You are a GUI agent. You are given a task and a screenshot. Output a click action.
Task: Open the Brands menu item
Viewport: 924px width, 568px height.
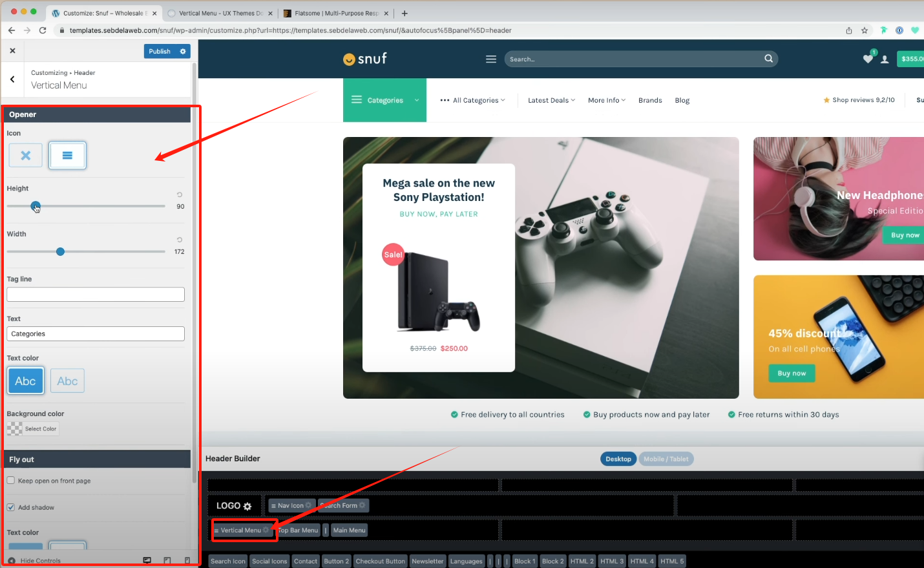click(650, 100)
